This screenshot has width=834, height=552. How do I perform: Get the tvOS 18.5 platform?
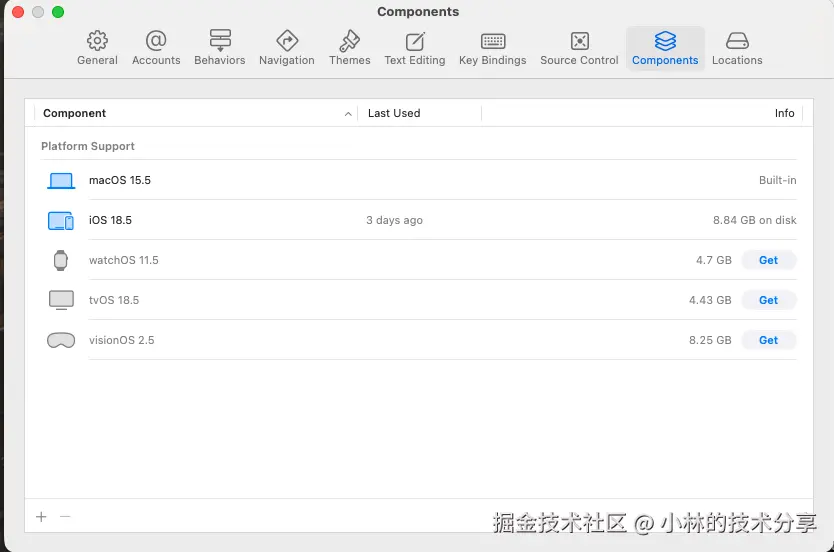coord(769,300)
